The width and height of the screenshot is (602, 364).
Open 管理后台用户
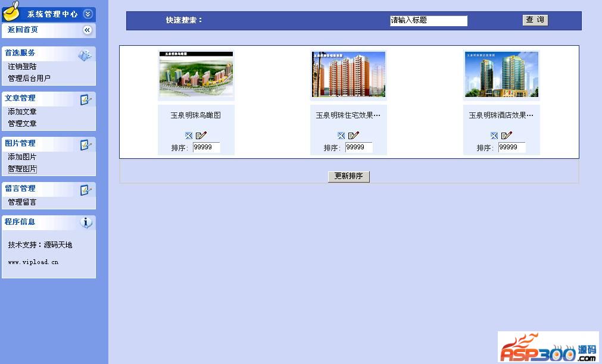click(x=29, y=79)
